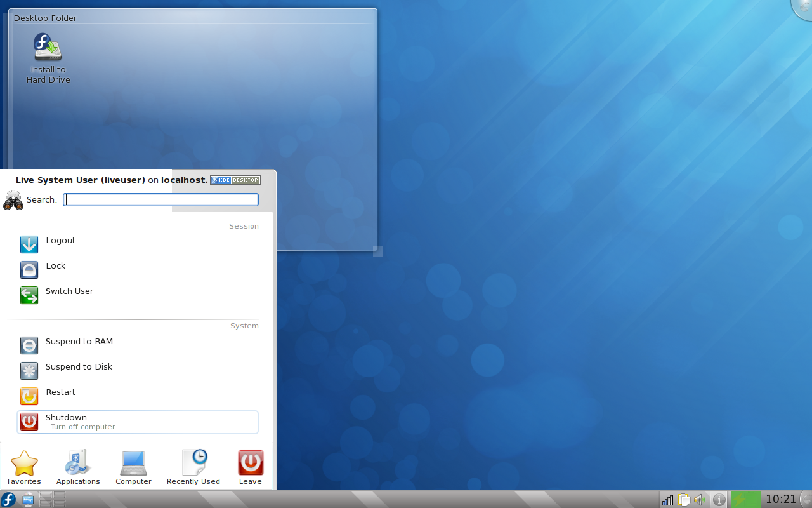The height and width of the screenshot is (508, 812).
Task: Click the info notifications tray icon
Action: [719, 500]
